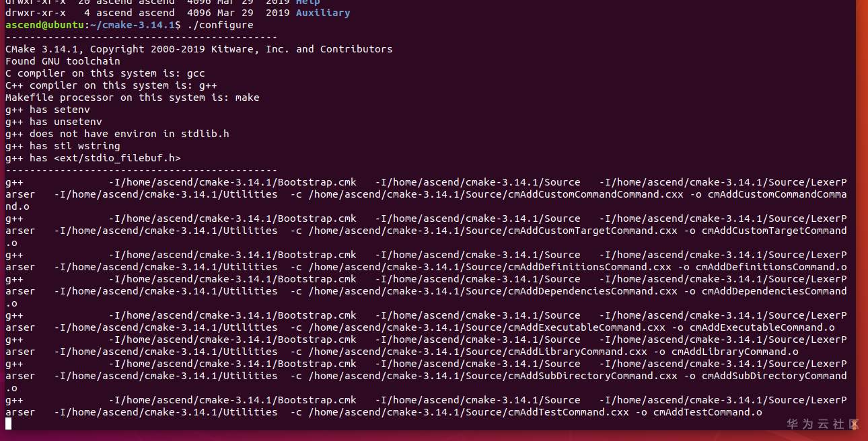
Task: Click the "C compiler on this system" line
Action: click(x=105, y=73)
